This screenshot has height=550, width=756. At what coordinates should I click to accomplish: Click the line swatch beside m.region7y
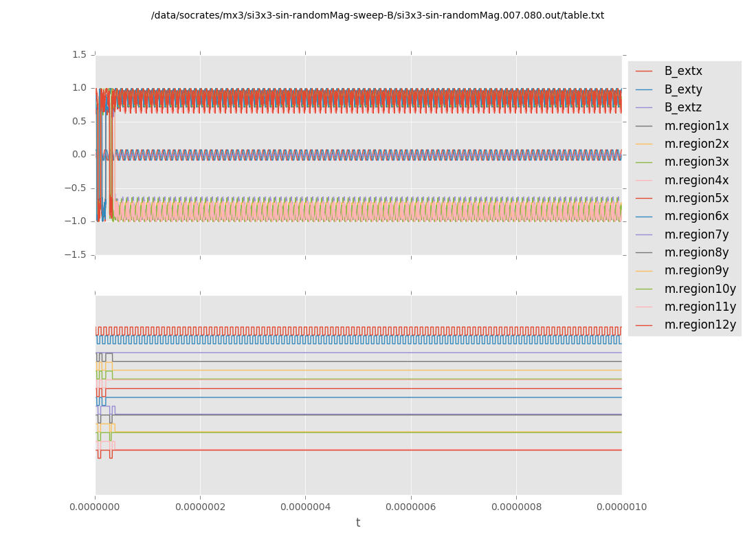(644, 234)
